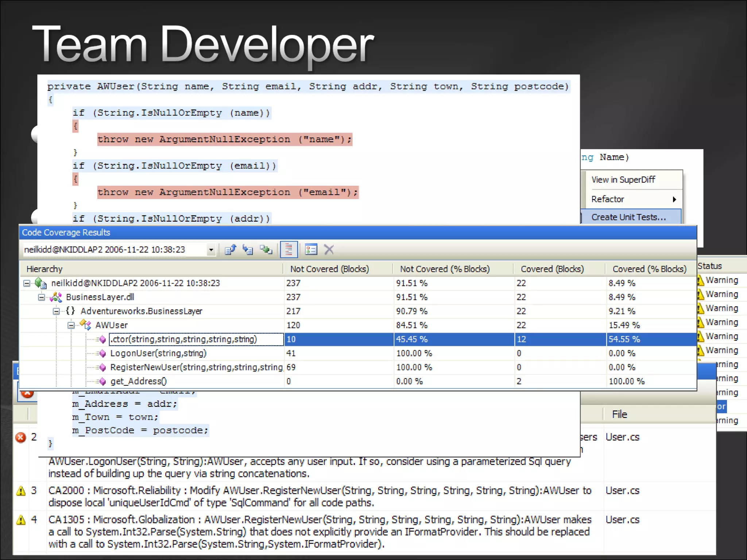Image resolution: width=747 pixels, height=560 pixels.
Task: Click the coverage results root icon
Action: coord(40,283)
